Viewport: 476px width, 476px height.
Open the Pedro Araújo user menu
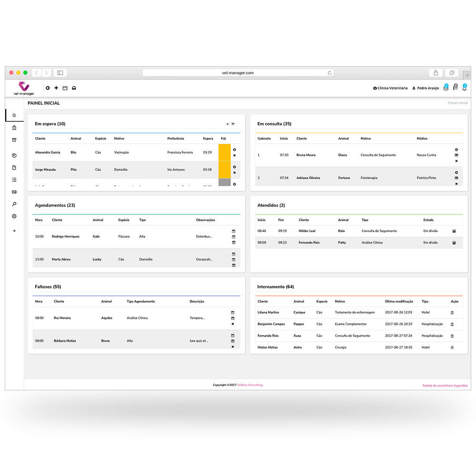pyautogui.click(x=426, y=88)
